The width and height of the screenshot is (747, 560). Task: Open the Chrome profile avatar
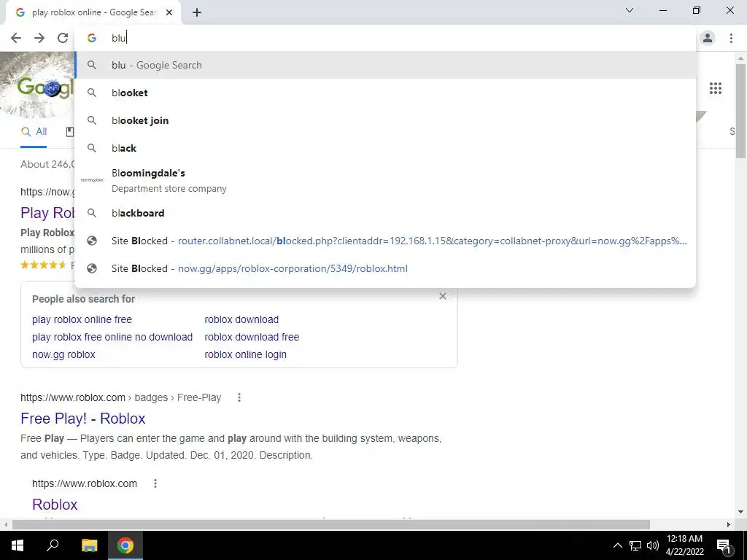point(708,38)
